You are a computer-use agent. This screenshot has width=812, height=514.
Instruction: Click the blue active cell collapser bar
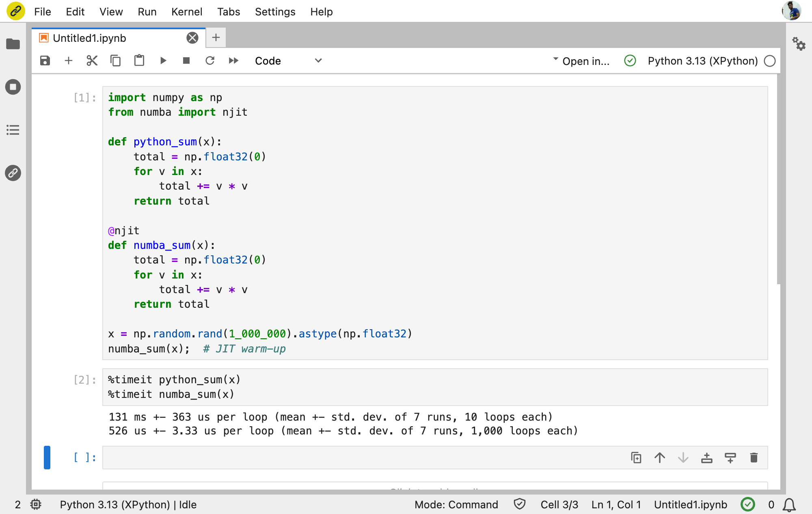click(47, 458)
